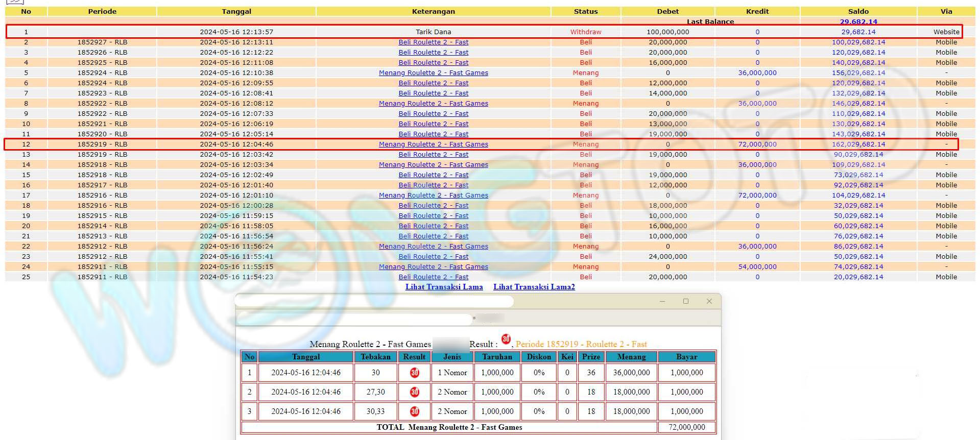The height and width of the screenshot is (440, 980).
Task: Click the Tanggal column header
Action: tap(236, 11)
